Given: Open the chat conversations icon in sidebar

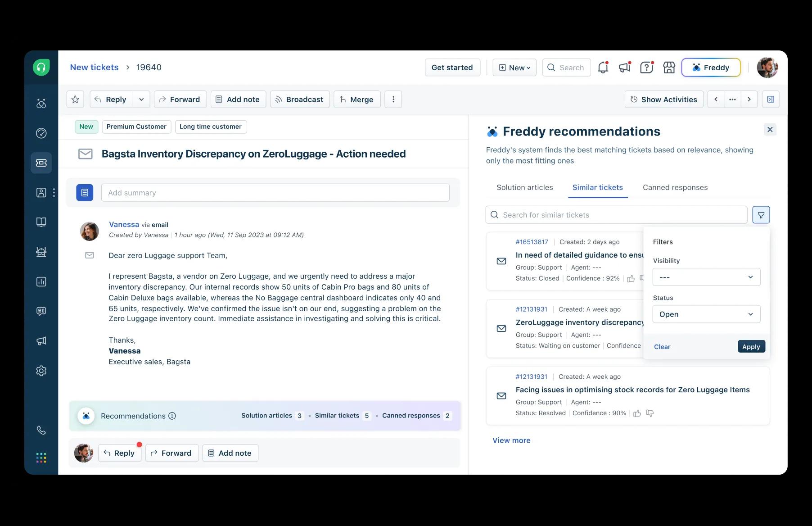Looking at the screenshot, I should 41,311.
